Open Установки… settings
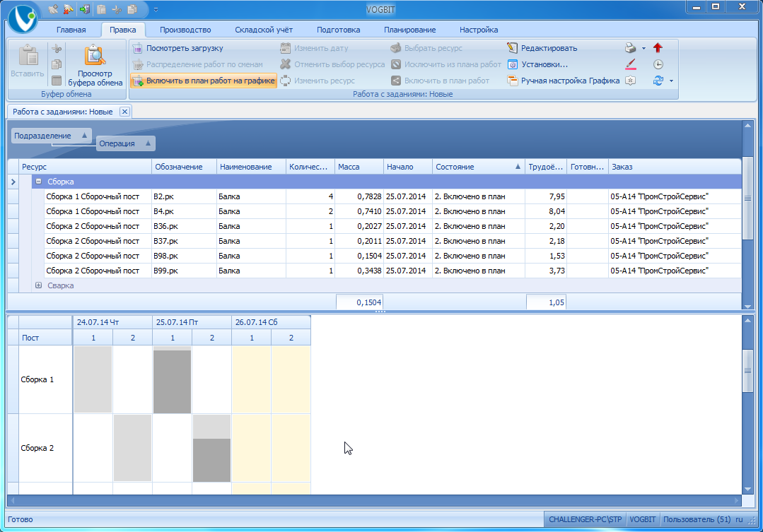Image resolution: width=763 pixels, height=532 pixels. 537,64
